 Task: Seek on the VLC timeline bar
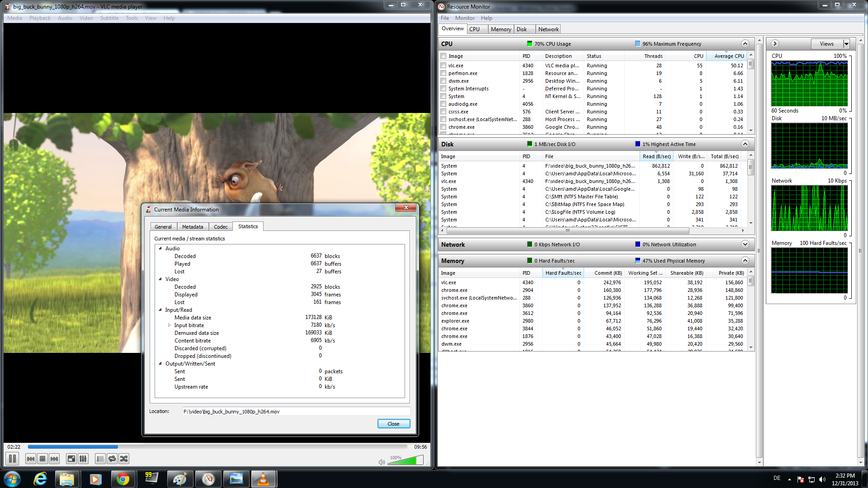point(218,447)
